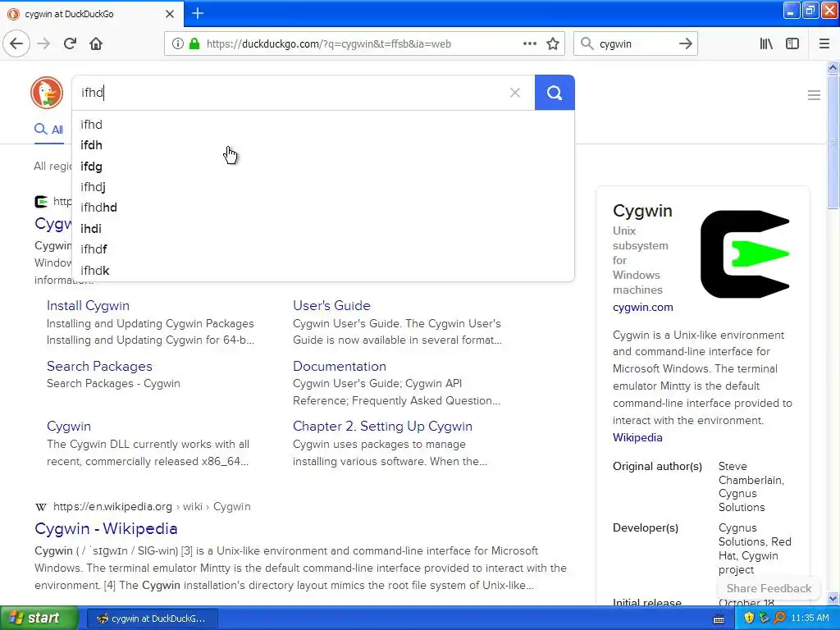The width and height of the screenshot is (840, 630).
Task: Submit Firefox search bar with arrow
Action: tap(685, 44)
